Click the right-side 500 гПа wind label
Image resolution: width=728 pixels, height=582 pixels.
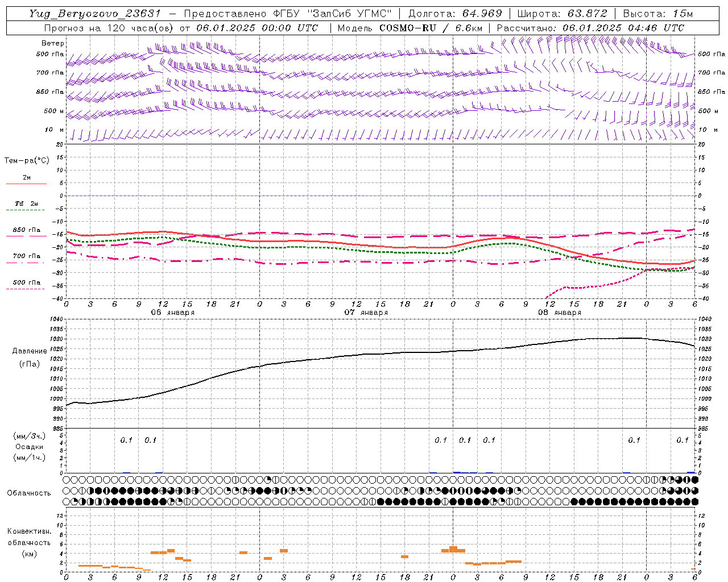(x=712, y=54)
